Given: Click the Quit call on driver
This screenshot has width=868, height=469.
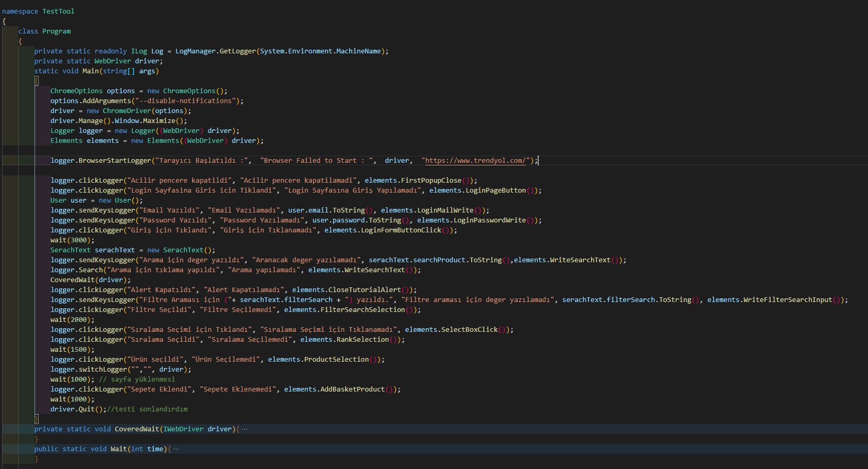Looking at the screenshot, I should click(87, 409).
